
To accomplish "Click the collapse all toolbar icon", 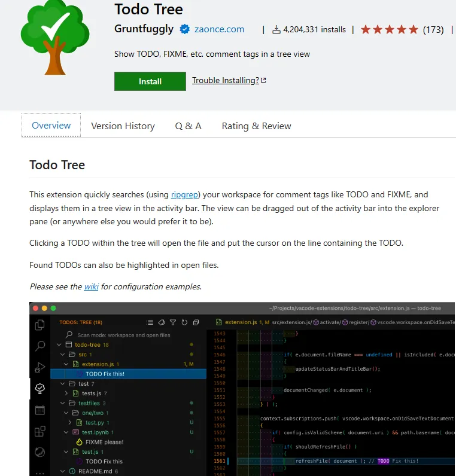I will pos(196,322).
